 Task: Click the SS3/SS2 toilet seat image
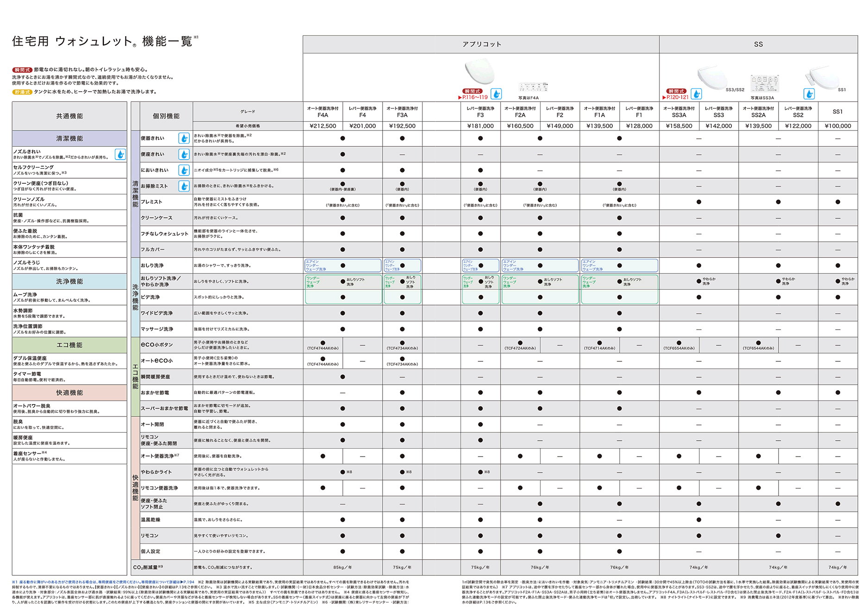[x=712, y=78]
